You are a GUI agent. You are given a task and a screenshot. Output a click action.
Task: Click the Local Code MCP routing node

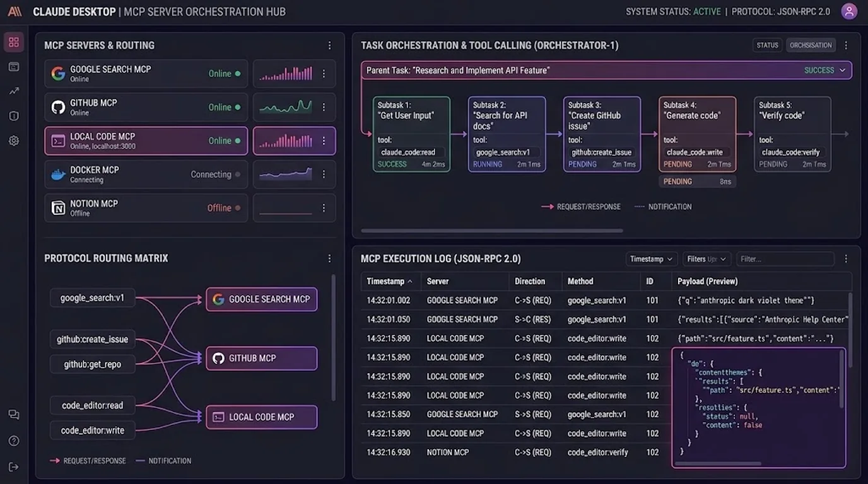tap(262, 417)
